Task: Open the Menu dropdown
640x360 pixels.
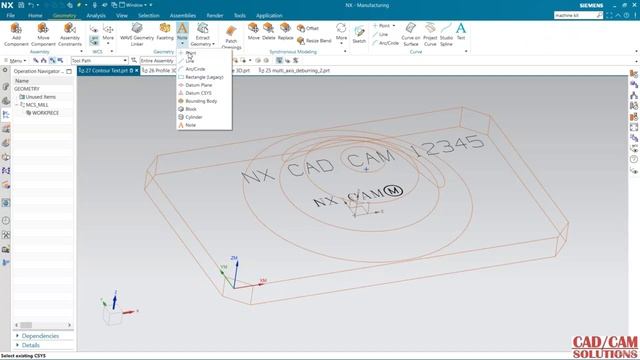Action: tap(15, 60)
